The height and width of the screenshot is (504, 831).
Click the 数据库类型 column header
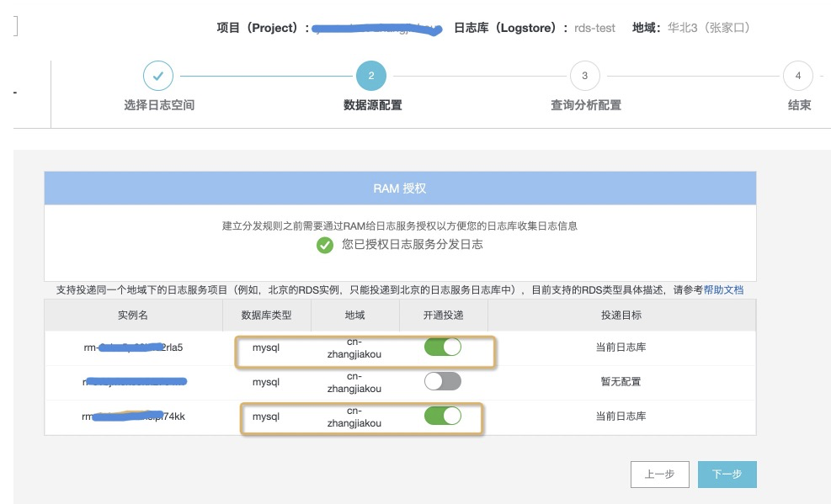click(x=267, y=315)
